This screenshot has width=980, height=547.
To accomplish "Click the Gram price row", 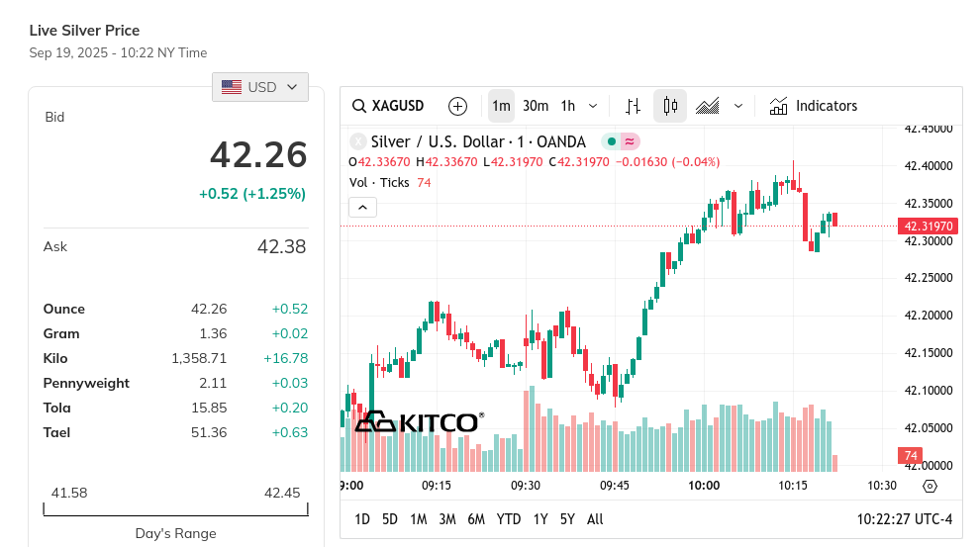I will point(175,333).
